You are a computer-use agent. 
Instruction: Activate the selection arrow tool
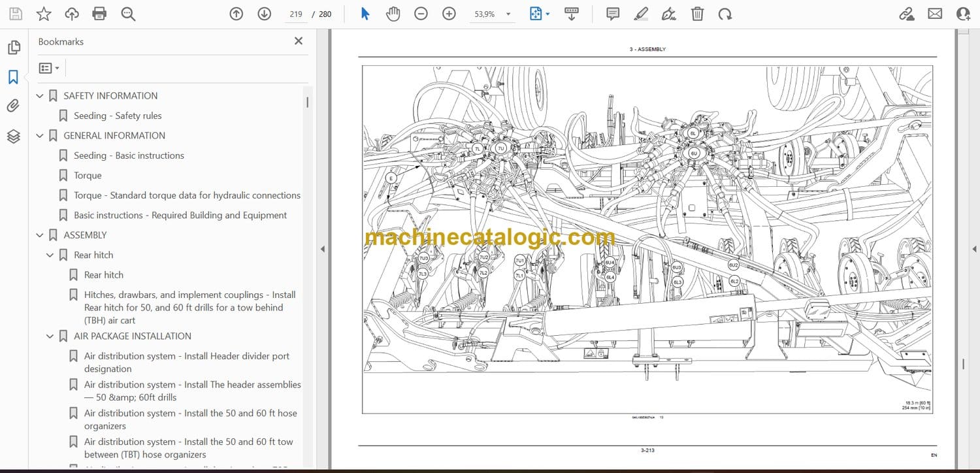(365, 14)
